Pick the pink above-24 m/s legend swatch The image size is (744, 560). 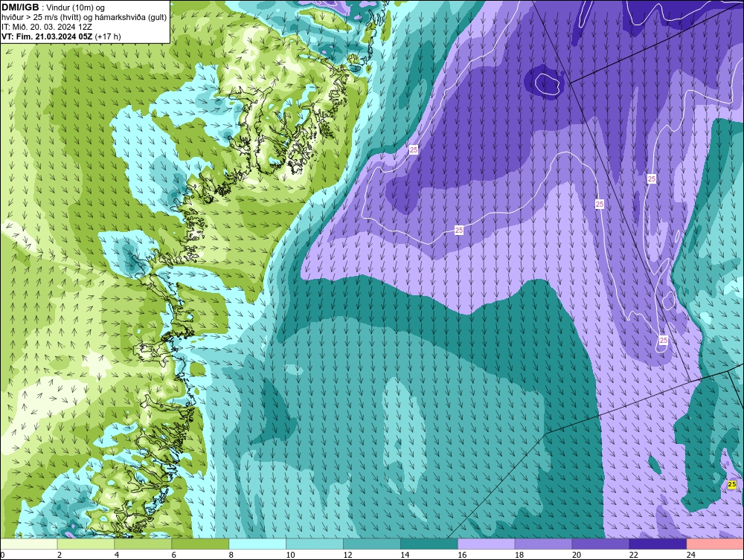coord(715,544)
